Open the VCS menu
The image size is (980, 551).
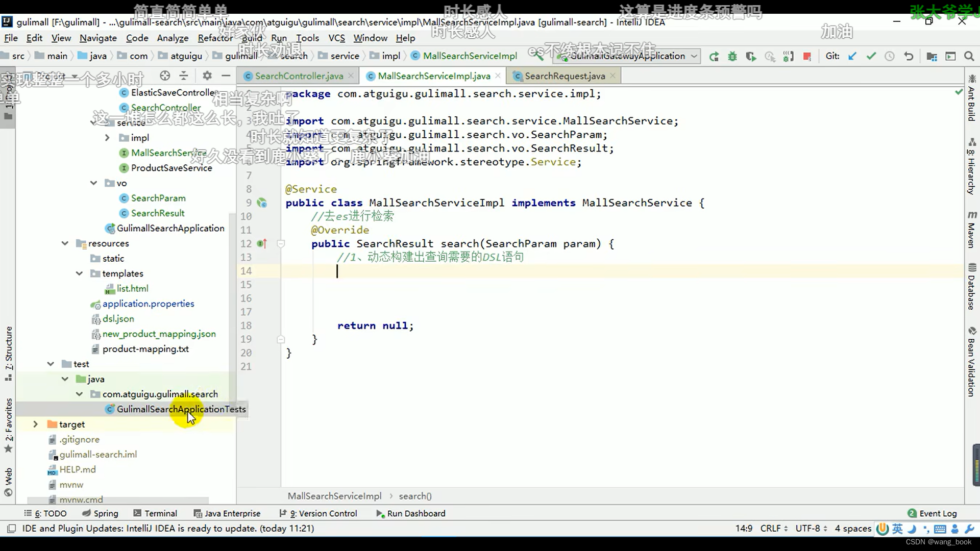click(336, 38)
